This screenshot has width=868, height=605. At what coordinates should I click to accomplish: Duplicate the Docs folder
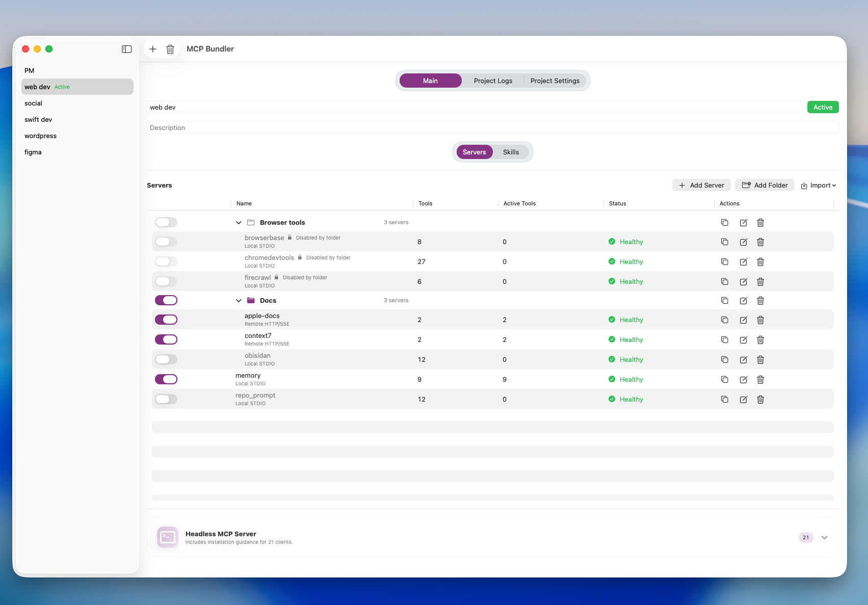coord(724,301)
